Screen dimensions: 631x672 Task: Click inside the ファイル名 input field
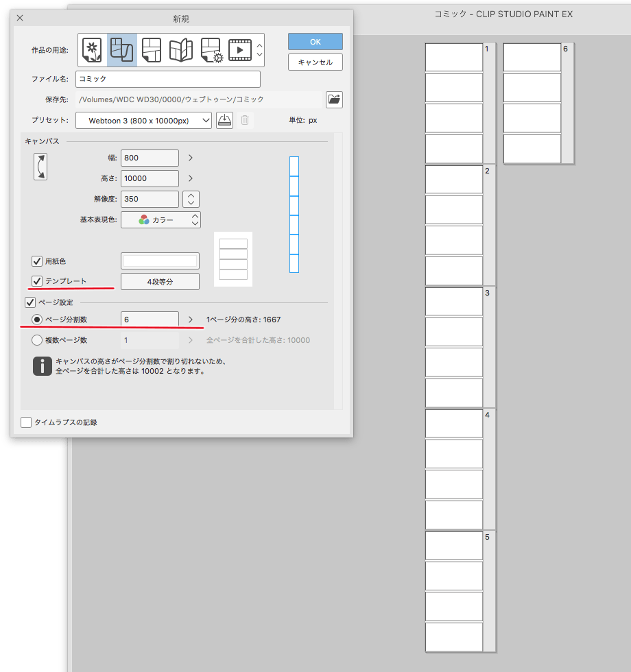168,79
